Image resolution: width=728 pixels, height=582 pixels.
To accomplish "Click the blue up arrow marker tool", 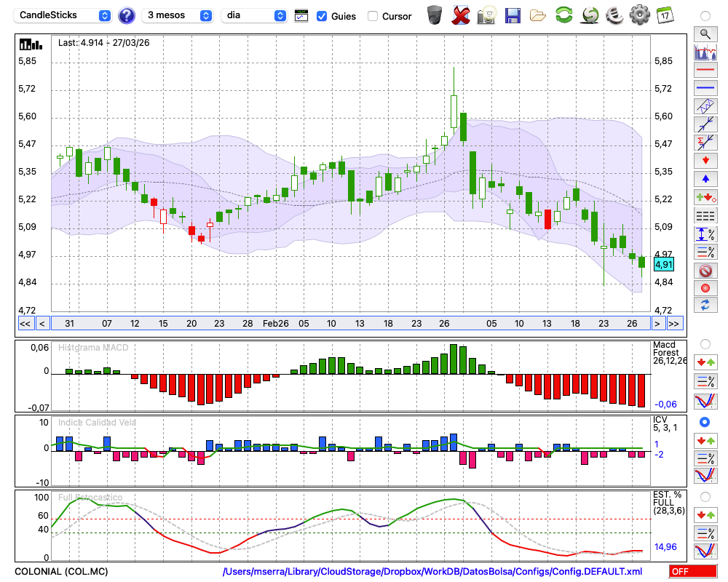I will tap(705, 179).
